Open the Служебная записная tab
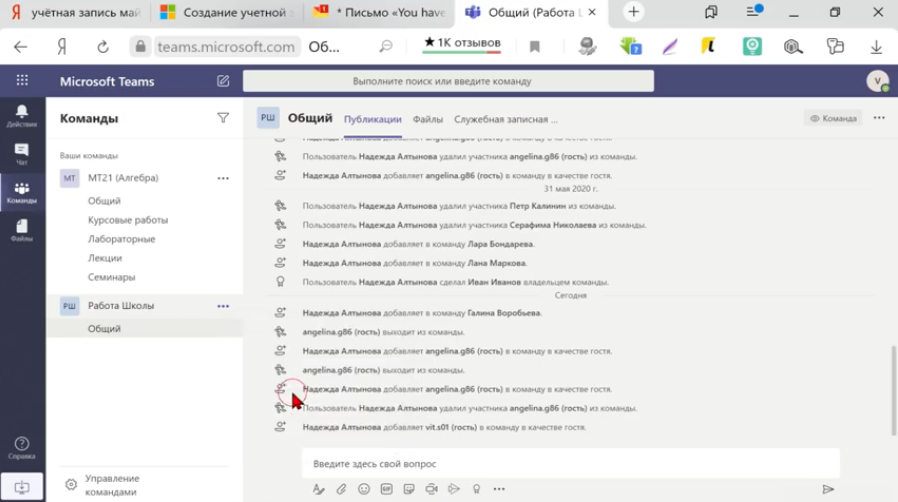 506,119
